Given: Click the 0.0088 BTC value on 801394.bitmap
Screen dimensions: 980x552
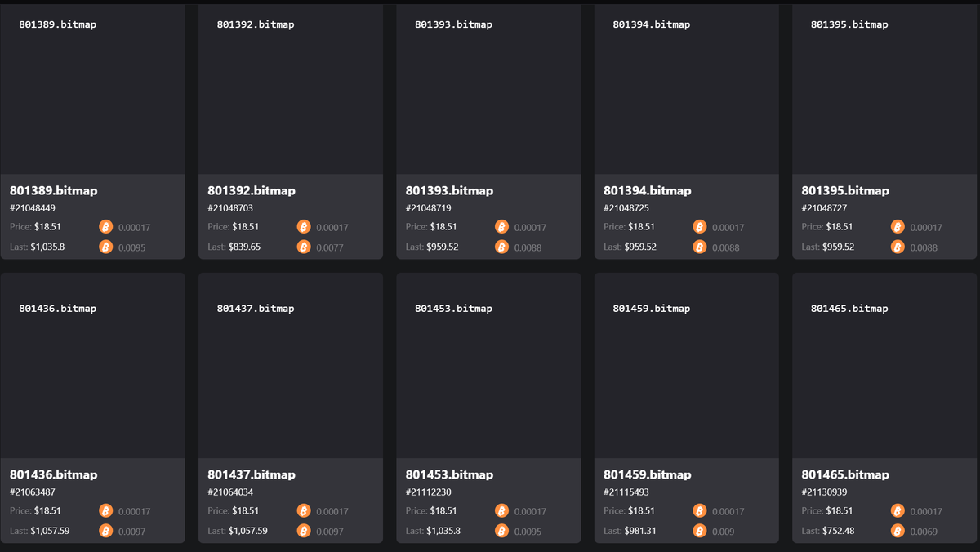Looking at the screenshot, I should [725, 247].
